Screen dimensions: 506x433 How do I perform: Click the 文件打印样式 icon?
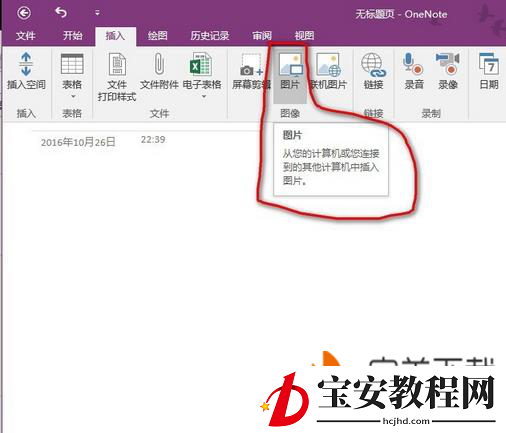pyautogui.click(x=117, y=64)
